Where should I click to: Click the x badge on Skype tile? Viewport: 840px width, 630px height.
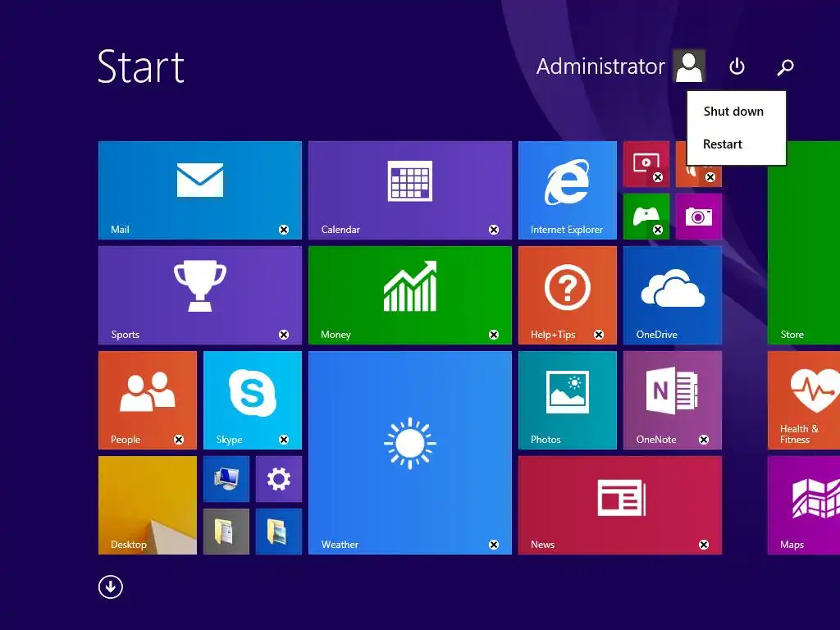pos(284,440)
